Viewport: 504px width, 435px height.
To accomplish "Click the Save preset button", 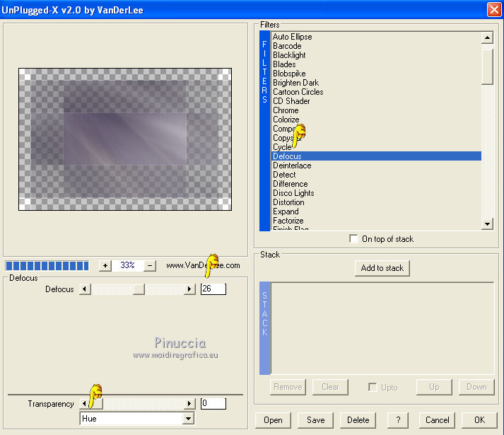I will (315, 420).
